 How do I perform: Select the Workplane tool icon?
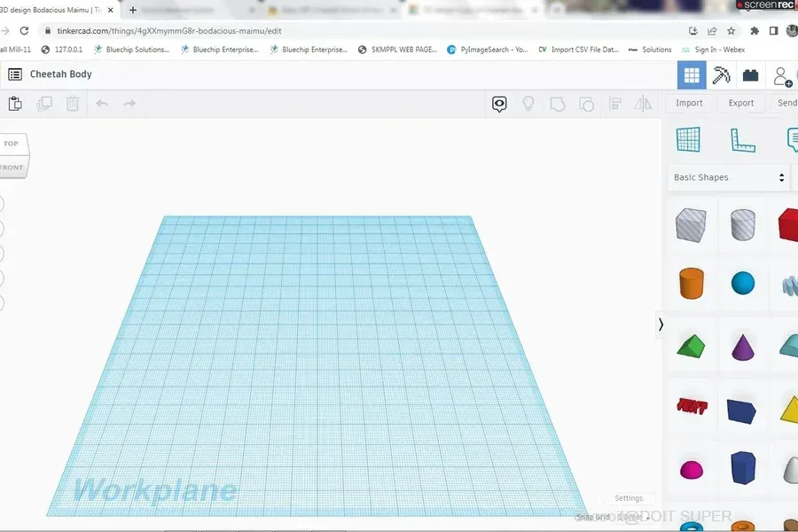click(x=689, y=139)
